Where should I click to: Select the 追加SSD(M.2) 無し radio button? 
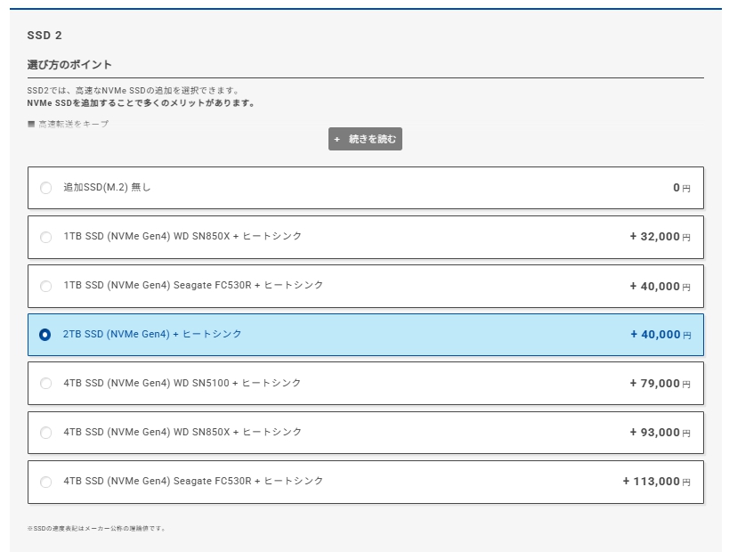pos(46,188)
